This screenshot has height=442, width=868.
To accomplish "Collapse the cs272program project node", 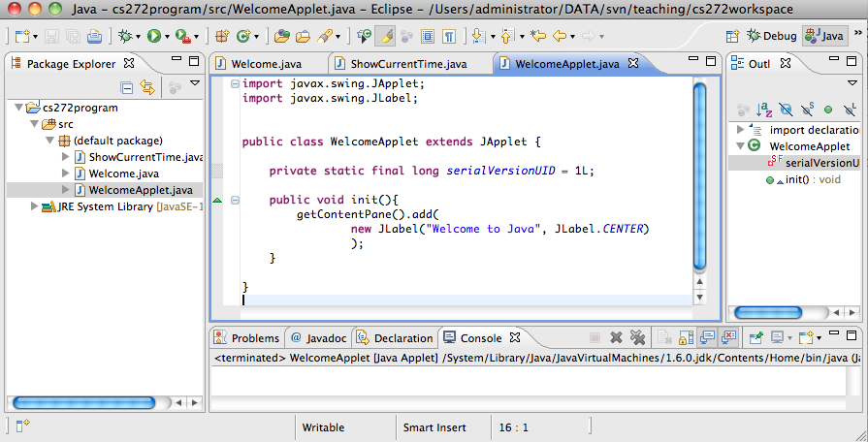I will coord(18,108).
